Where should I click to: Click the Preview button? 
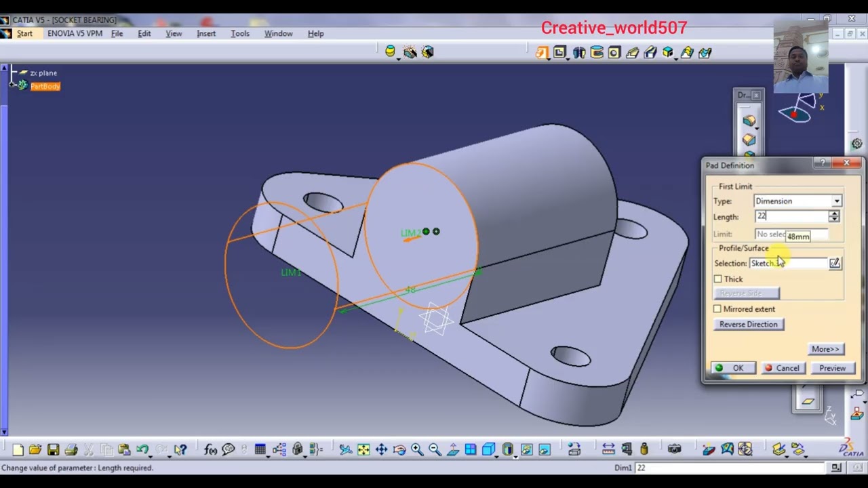coord(832,368)
